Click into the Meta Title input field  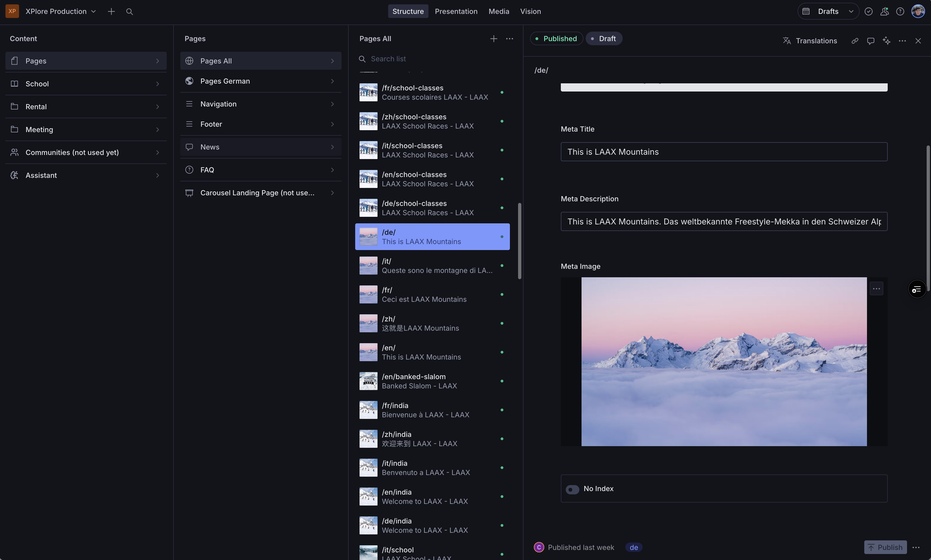tap(723, 152)
